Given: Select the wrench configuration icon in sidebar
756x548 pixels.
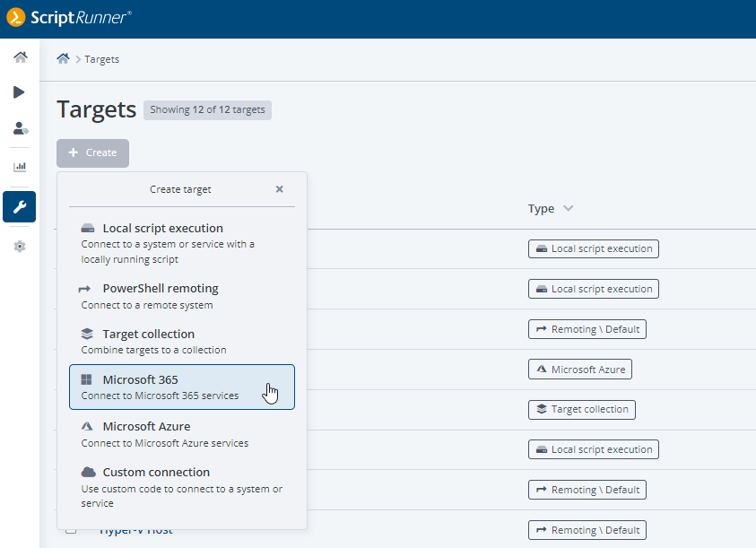Looking at the screenshot, I should (x=20, y=206).
